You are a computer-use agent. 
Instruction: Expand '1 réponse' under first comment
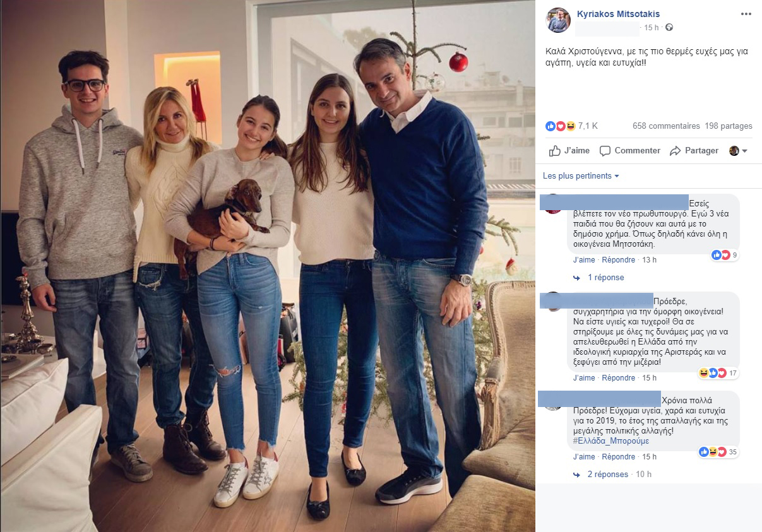[606, 278]
